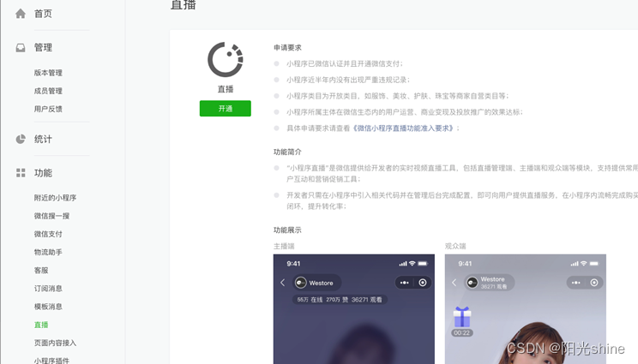Select 订阅消息 in sidebar
The image size is (638, 364).
tap(48, 289)
